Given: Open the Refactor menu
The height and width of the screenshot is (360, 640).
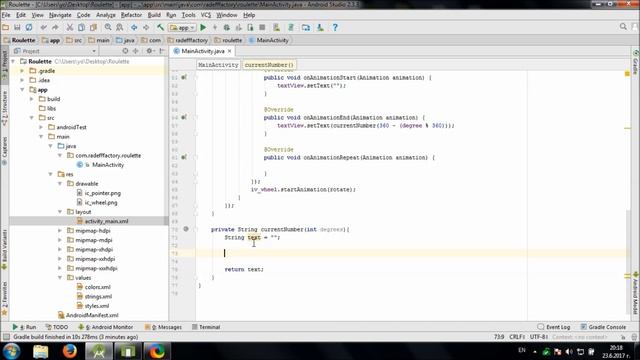Looking at the screenshot, I should (x=131, y=15).
